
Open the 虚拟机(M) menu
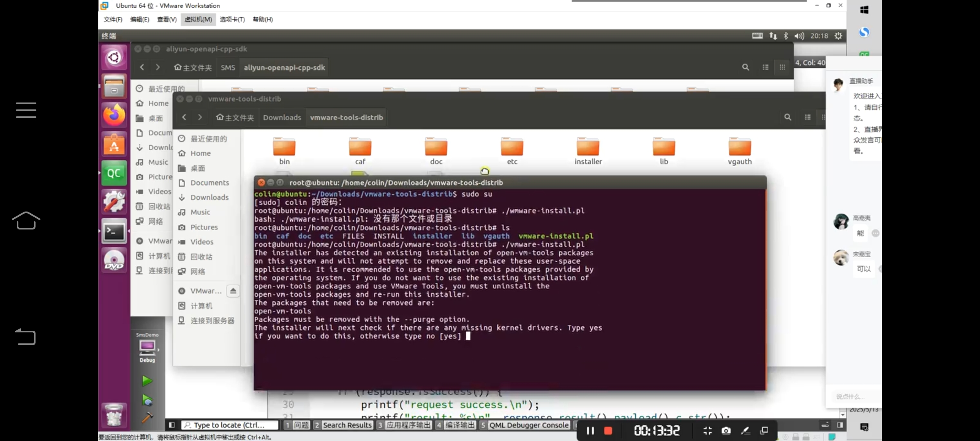198,19
